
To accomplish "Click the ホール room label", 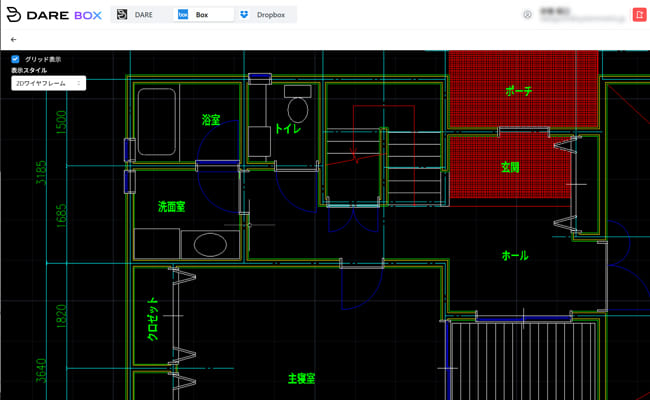I will pyautogui.click(x=515, y=256).
